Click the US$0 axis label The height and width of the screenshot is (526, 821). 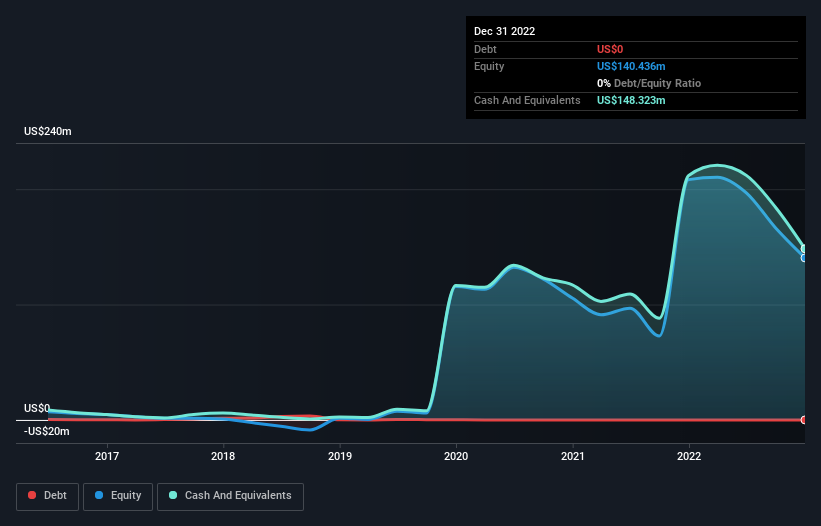pyautogui.click(x=37, y=408)
